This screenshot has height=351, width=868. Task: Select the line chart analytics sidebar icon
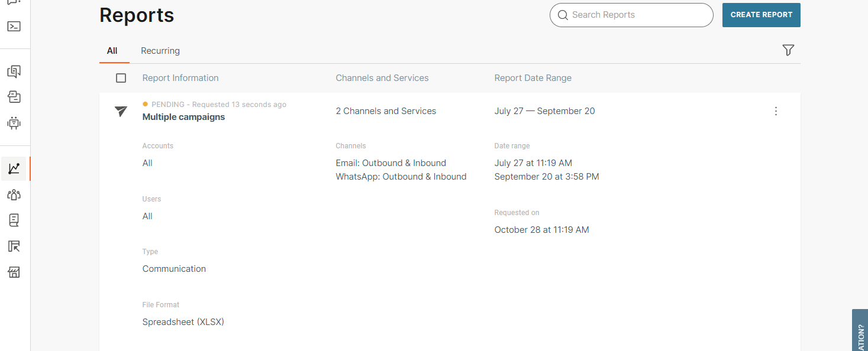[14, 169]
